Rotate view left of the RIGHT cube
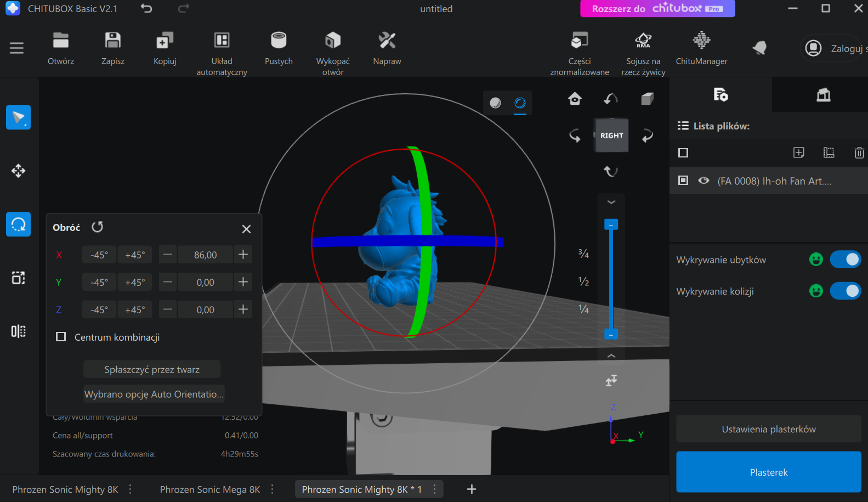868x502 pixels. tap(575, 136)
